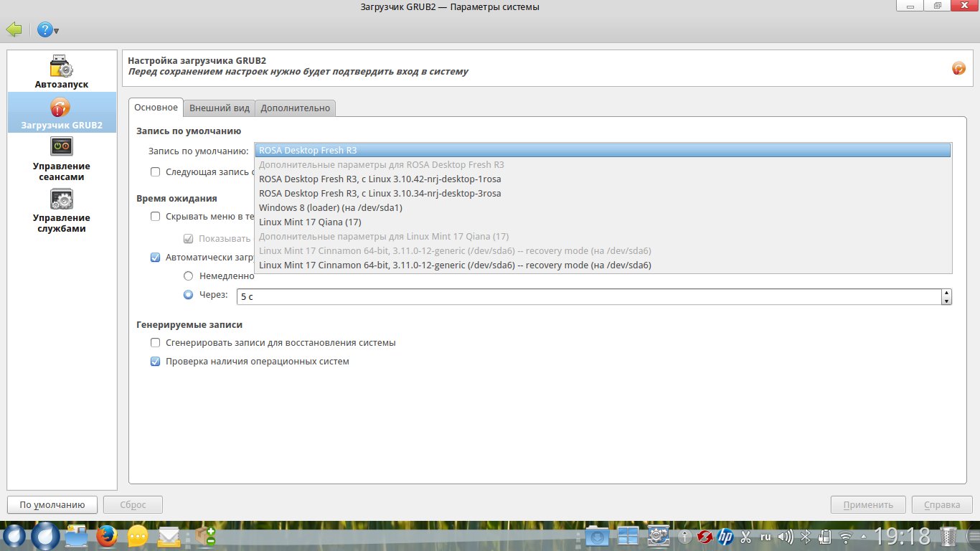
Task: Uncheck Проверка наличия операционных систем
Action: 155,362
